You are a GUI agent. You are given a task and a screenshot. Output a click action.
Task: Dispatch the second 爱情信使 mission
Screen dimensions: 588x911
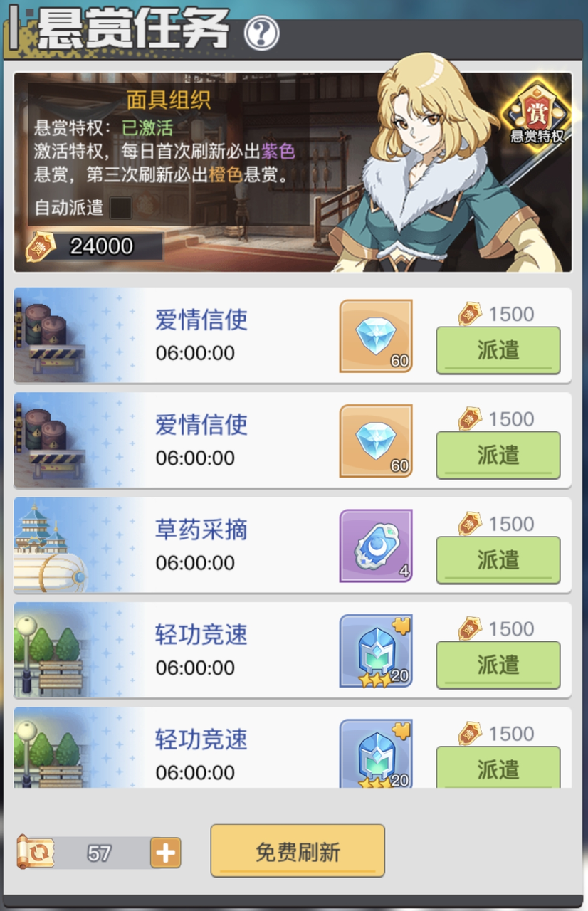coord(498,455)
